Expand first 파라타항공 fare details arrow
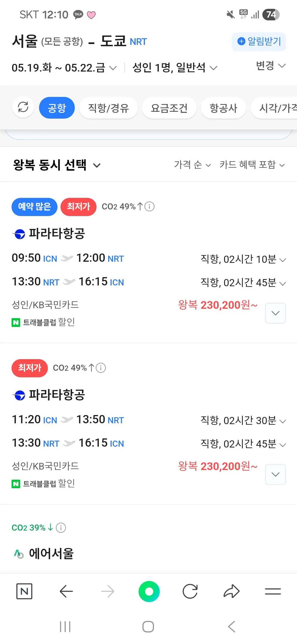This screenshot has width=297, height=644. [x=275, y=313]
